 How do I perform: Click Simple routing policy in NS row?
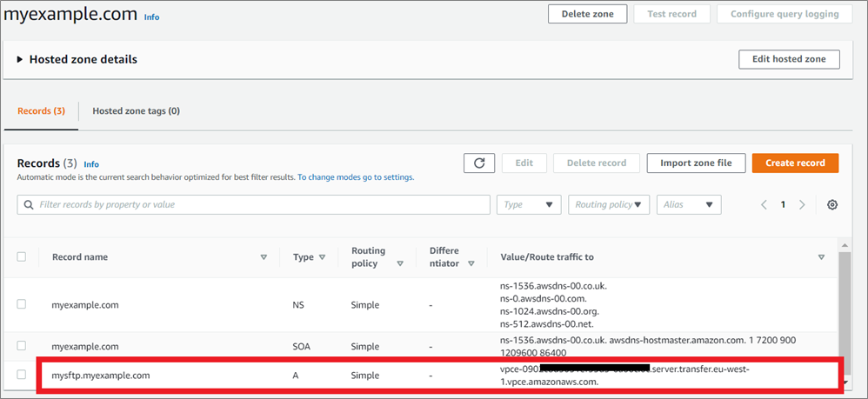point(364,304)
